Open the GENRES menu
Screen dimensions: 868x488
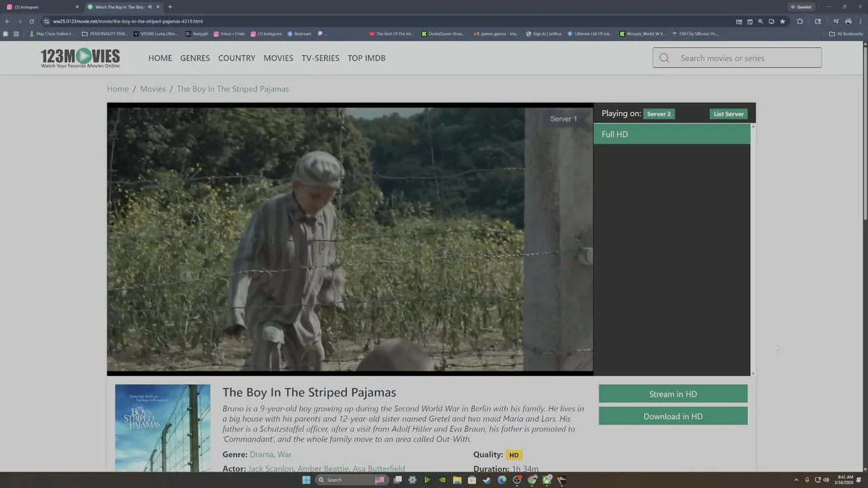tap(195, 58)
